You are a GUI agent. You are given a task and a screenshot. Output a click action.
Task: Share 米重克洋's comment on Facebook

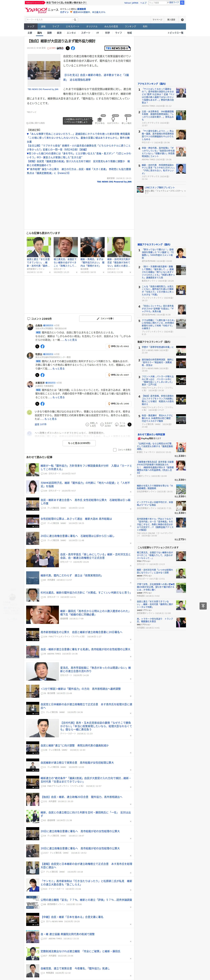click(42, 404)
